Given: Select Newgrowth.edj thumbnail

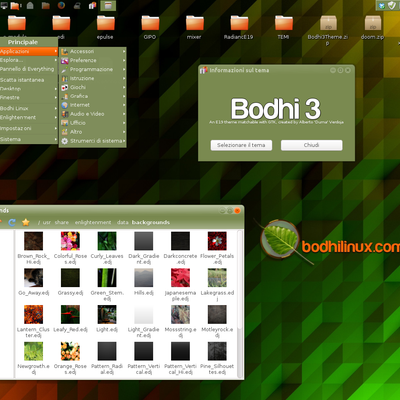Looking at the screenshot, I should [33, 351].
